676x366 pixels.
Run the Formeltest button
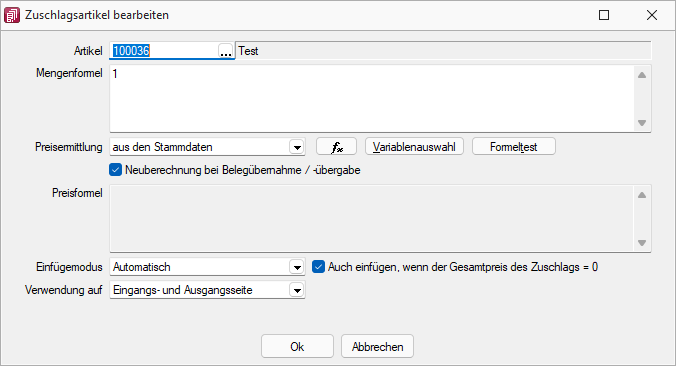coord(513,147)
